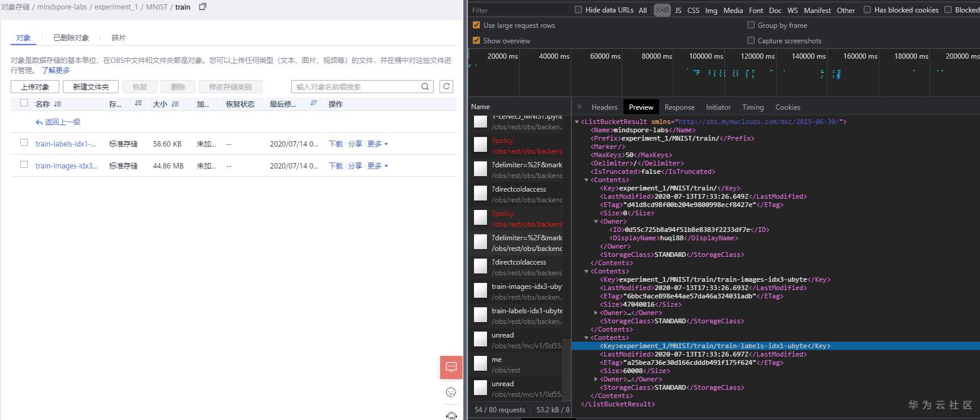Switch to the Headers tab
Image resolution: width=980 pixels, height=420 pixels.
604,107
